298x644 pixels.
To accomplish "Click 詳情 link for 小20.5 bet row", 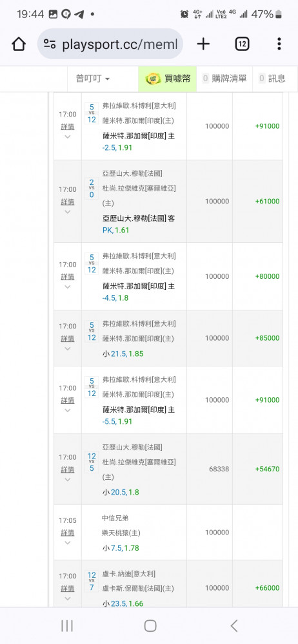I will click(x=68, y=469).
